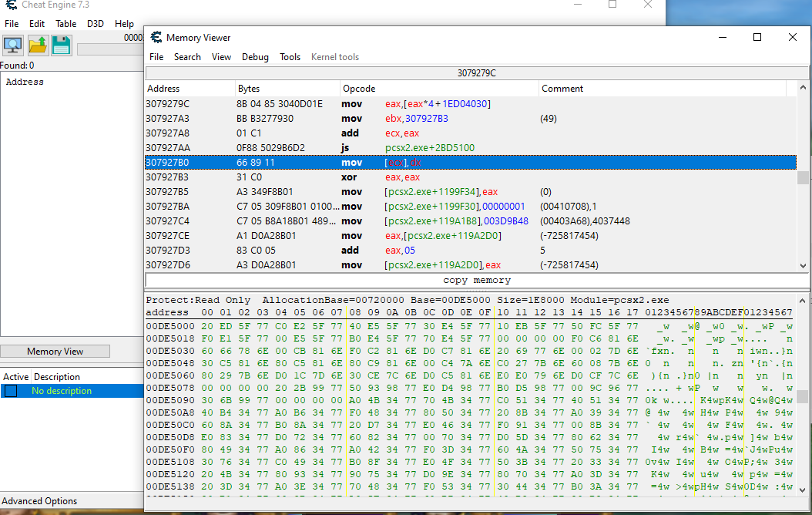This screenshot has width=812, height=515.
Task: Open the D3D menu
Action: [96, 24]
